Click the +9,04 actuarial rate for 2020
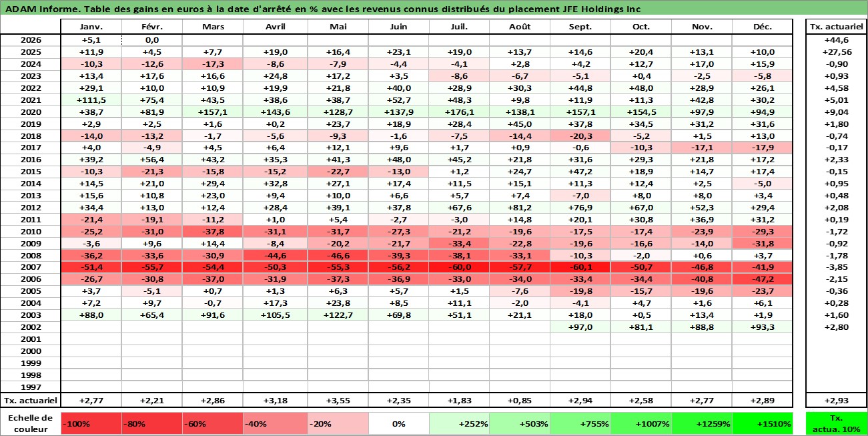 837,112
